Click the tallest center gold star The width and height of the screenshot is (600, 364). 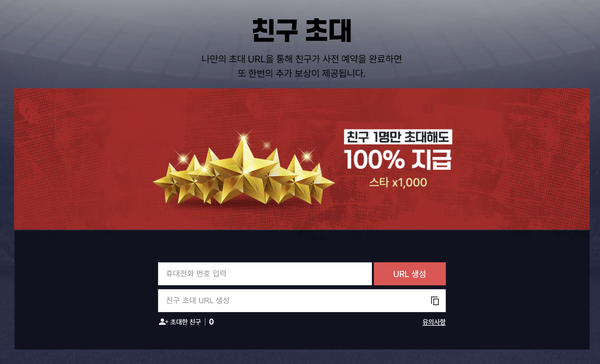(x=244, y=170)
